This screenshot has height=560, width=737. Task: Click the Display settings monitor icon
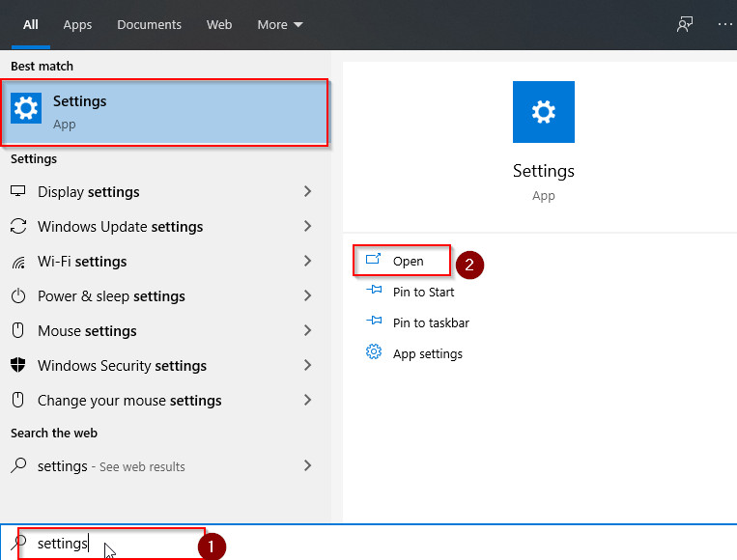tap(18, 192)
